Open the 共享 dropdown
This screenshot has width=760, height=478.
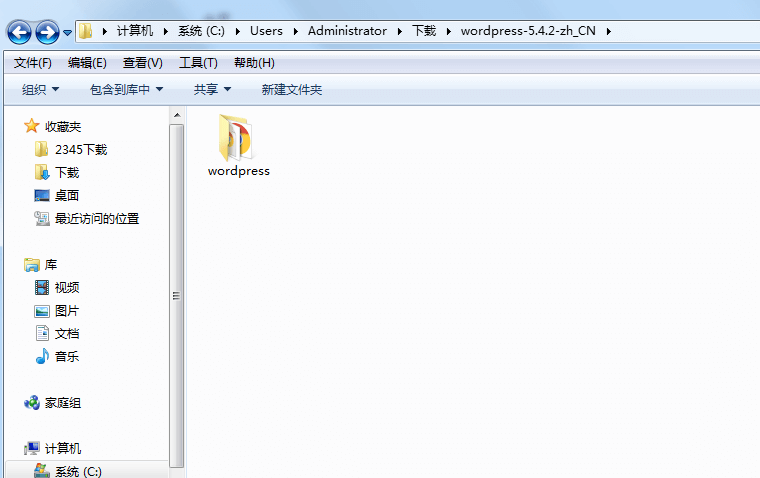click(x=212, y=90)
